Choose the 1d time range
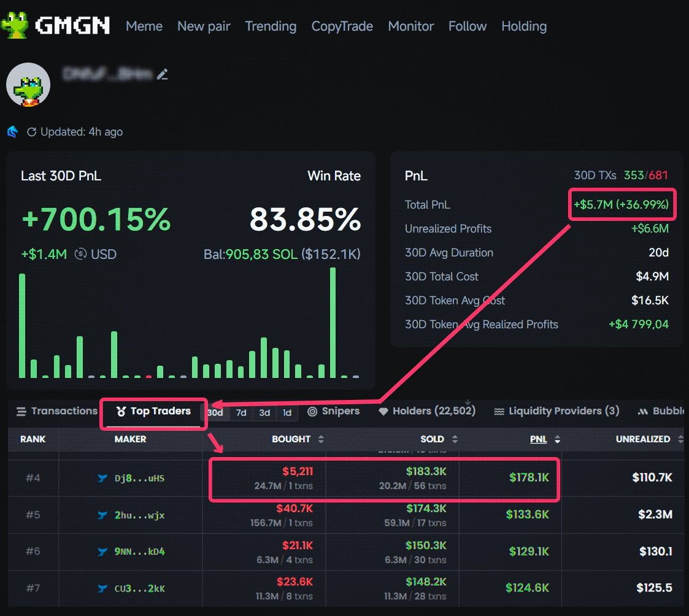689x616 pixels. click(x=287, y=412)
